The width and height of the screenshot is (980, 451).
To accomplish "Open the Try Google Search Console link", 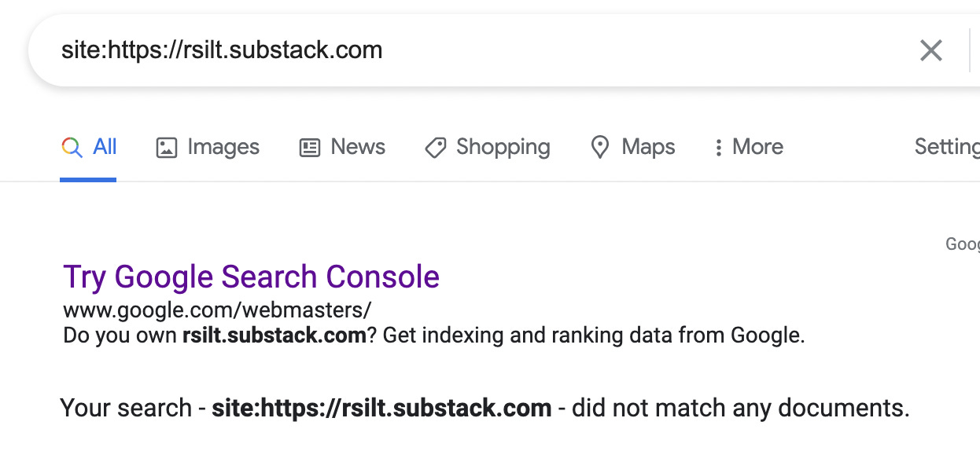I will click(251, 277).
